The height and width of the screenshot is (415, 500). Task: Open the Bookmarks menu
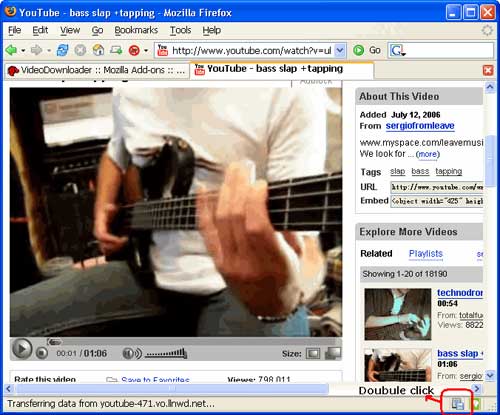[136, 30]
